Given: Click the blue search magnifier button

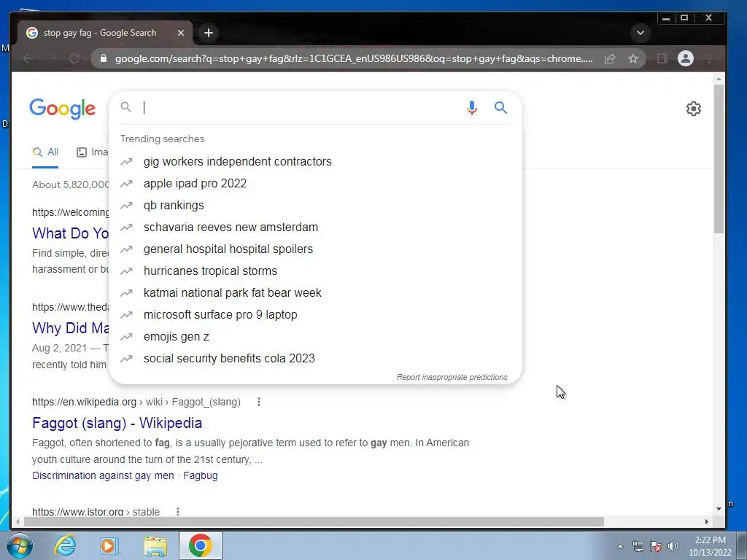Looking at the screenshot, I should [x=500, y=108].
